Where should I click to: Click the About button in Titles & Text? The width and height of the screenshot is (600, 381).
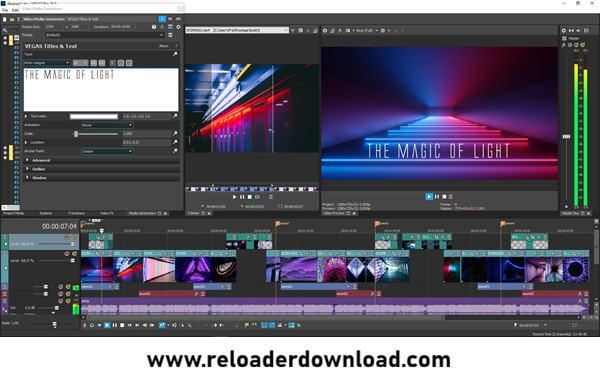tap(164, 46)
